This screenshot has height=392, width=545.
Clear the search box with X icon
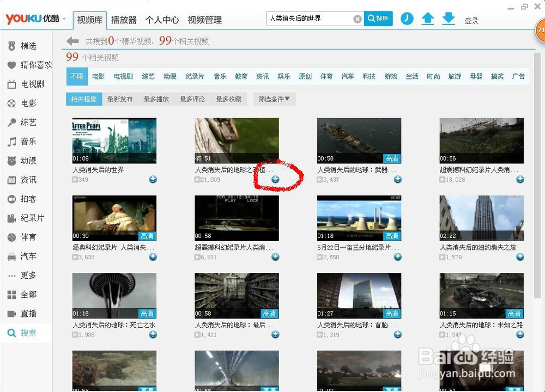pos(358,19)
